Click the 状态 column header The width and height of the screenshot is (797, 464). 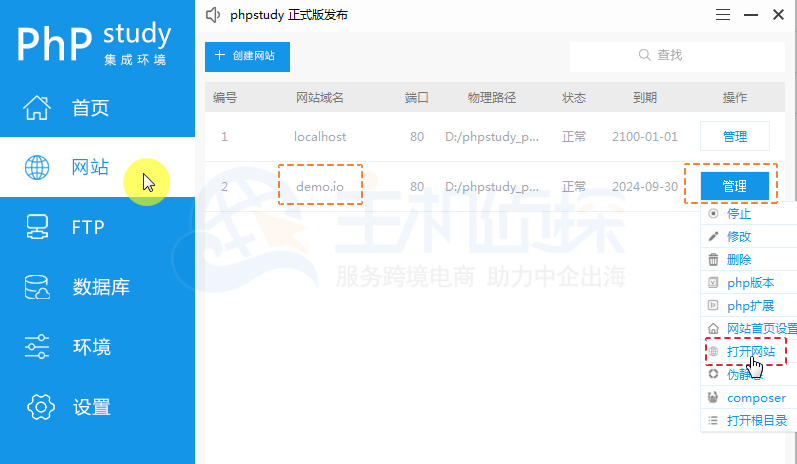click(574, 98)
